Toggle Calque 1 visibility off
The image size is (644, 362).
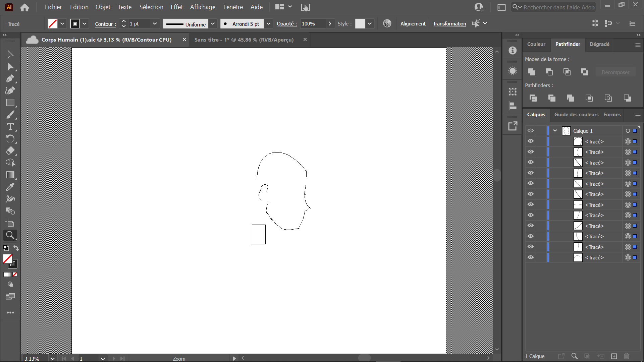point(531,130)
